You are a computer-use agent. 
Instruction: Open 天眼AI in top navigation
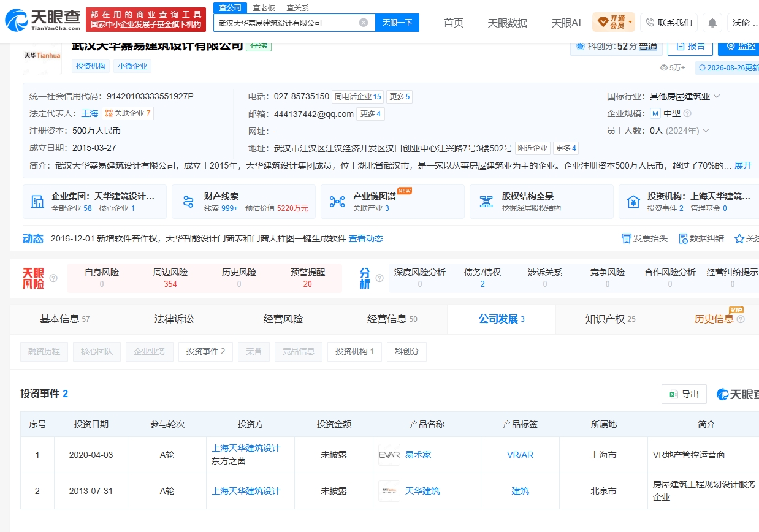tap(566, 23)
